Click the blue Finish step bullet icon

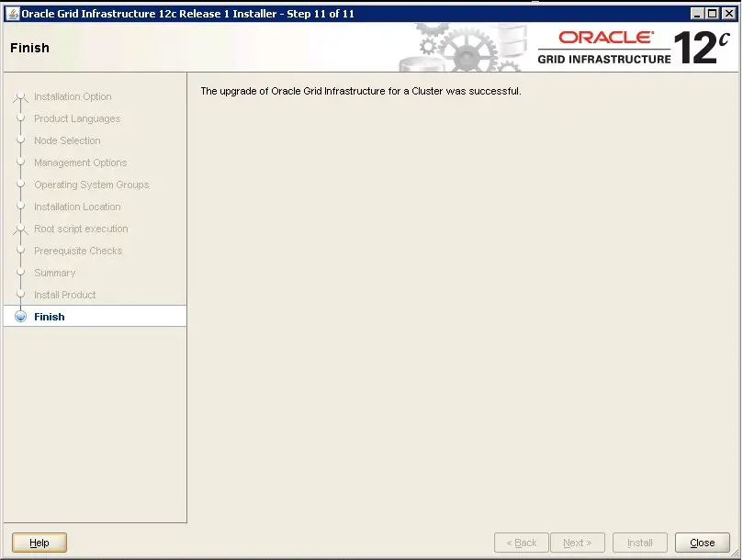[x=20, y=317]
